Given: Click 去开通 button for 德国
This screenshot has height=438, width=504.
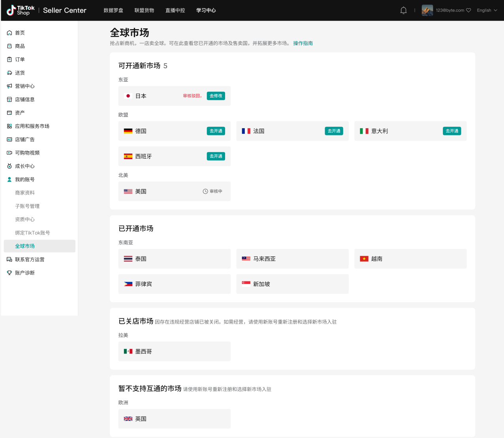Looking at the screenshot, I should [216, 131].
